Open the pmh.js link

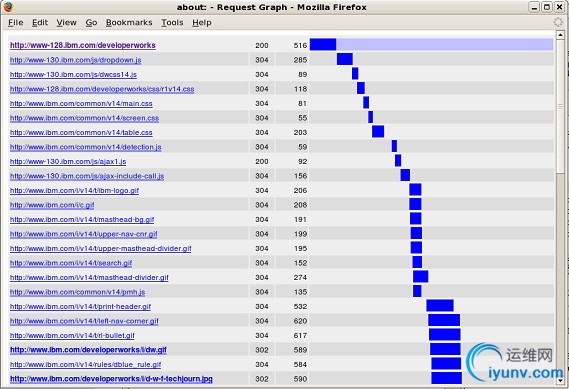point(77,292)
